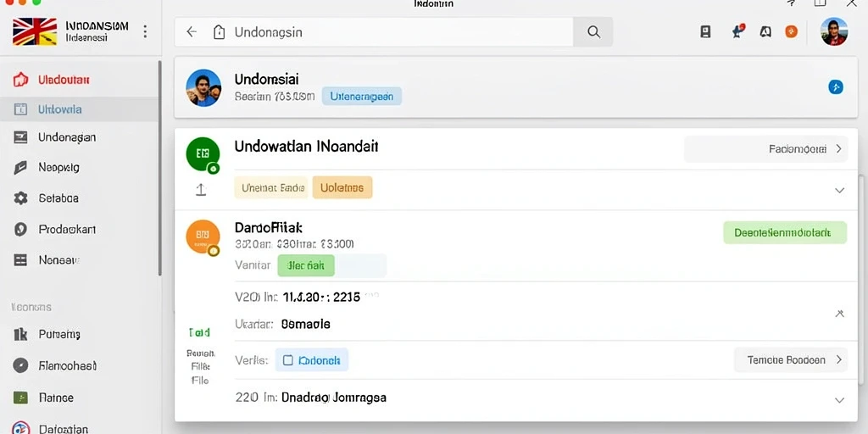The image size is (868, 434).
Task: Expand the Unemat Fado row chevron
Action: click(x=839, y=191)
